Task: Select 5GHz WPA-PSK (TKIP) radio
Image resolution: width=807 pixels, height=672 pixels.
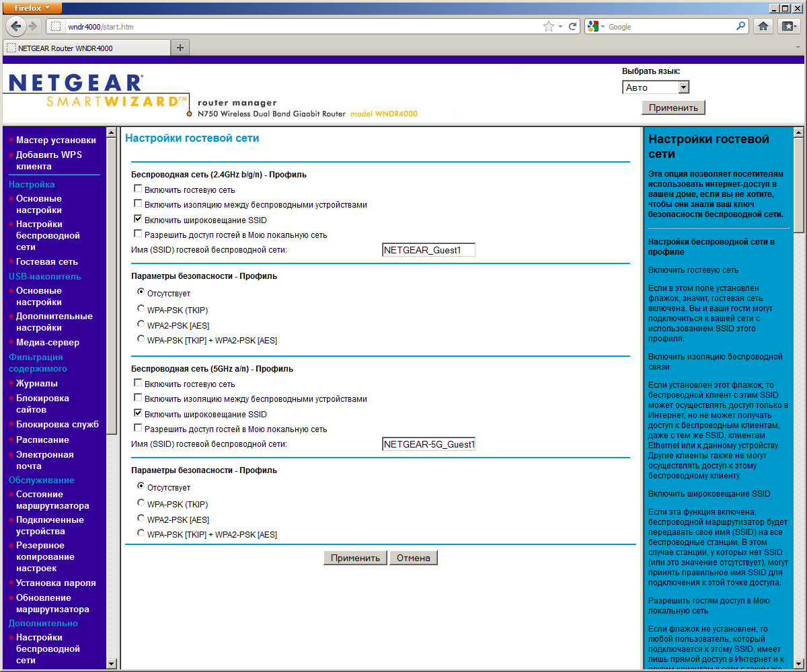Action: [141, 503]
